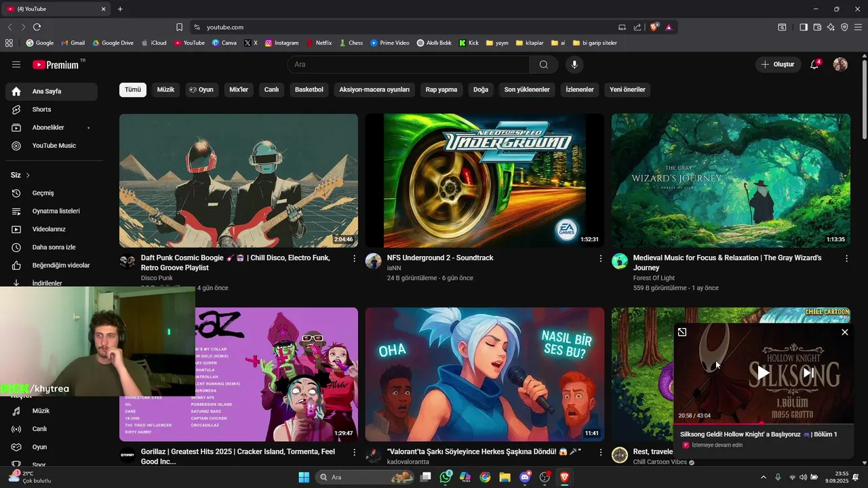Open options for NFS Underground 2 Soundtrack
This screenshot has height=488, width=868.
(x=600, y=258)
